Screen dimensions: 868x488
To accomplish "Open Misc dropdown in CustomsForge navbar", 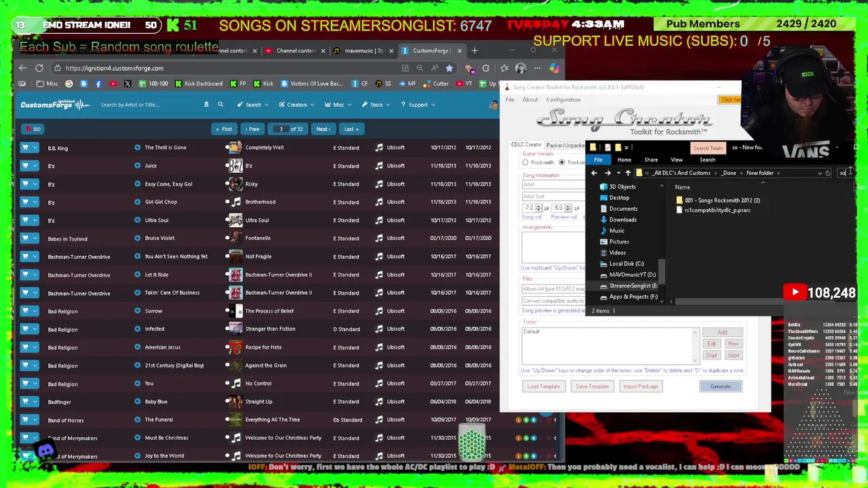I will pos(338,104).
